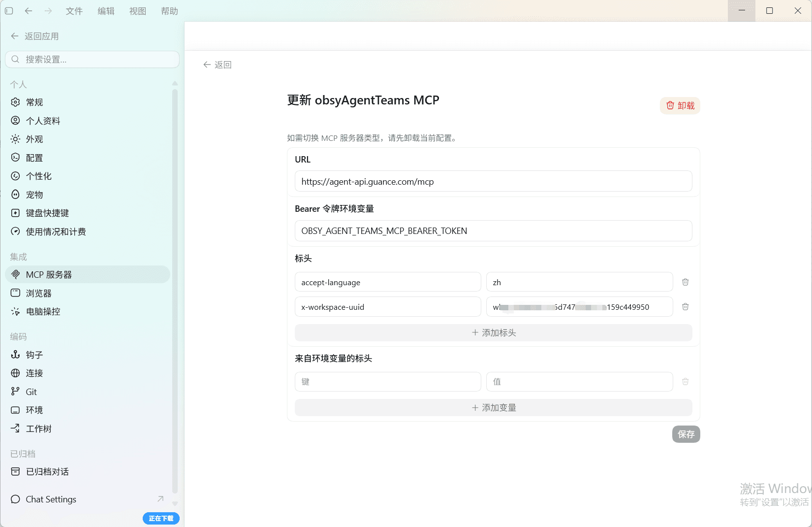Open 键盘快捷键 keyboard shortcut icon
This screenshot has height=527, width=812.
pyautogui.click(x=15, y=213)
